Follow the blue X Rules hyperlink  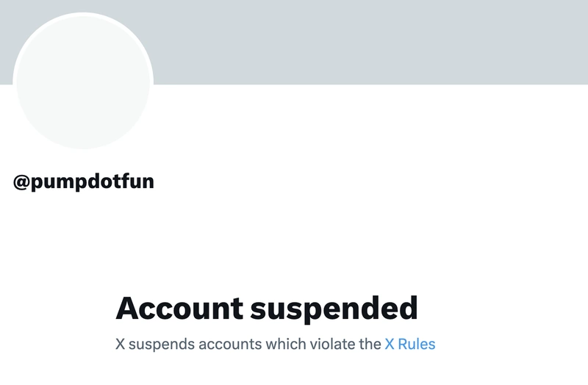(409, 344)
